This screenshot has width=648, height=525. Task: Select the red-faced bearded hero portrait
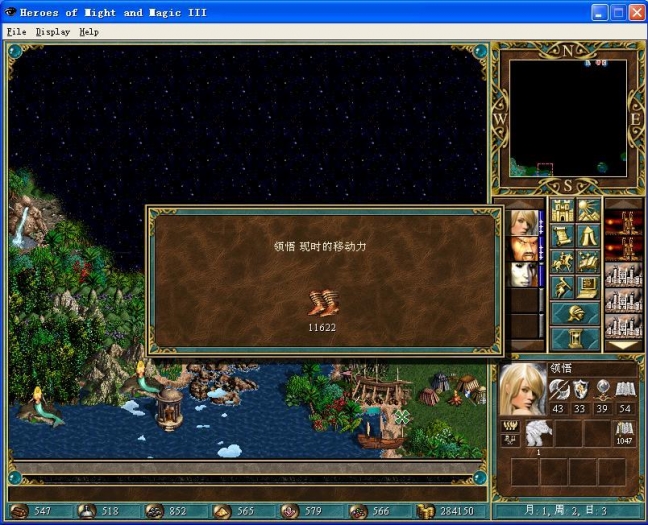524,248
